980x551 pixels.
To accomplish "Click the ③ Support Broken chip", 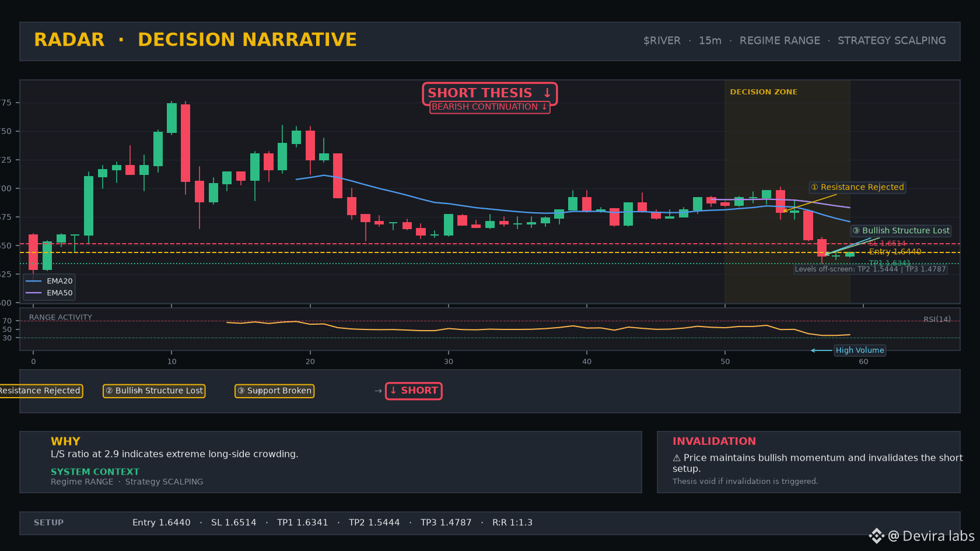I will click(274, 391).
